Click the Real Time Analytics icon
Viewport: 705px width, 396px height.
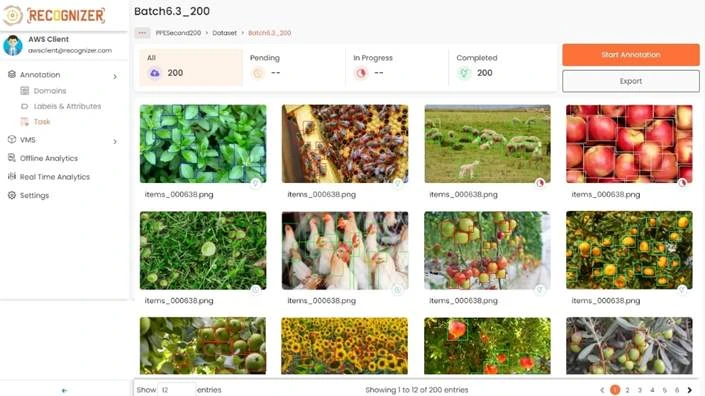pyautogui.click(x=12, y=176)
